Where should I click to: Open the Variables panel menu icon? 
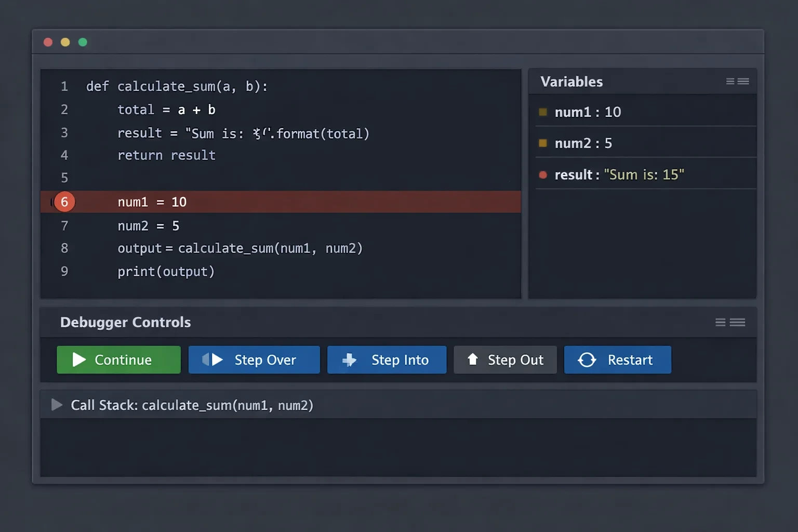[737, 82]
